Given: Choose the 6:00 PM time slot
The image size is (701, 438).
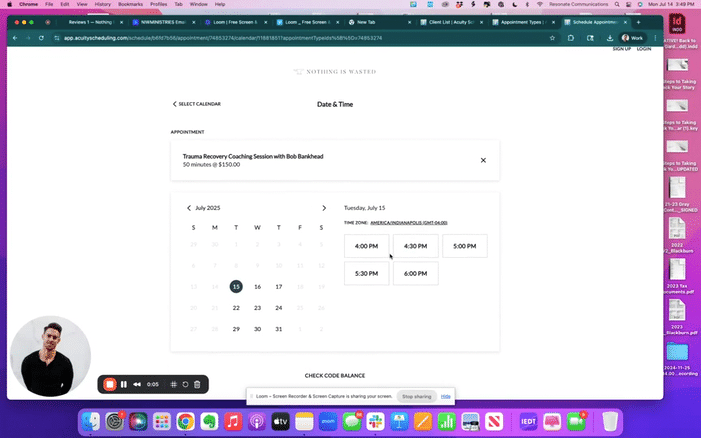Looking at the screenshot, I should click(x=416, y=274).
